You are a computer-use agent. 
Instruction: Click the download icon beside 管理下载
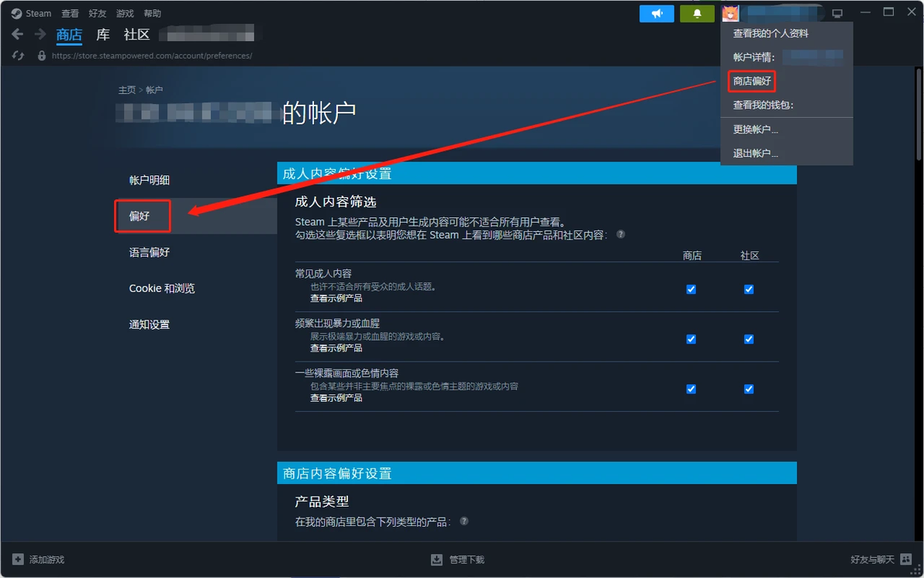coord(436,559)
